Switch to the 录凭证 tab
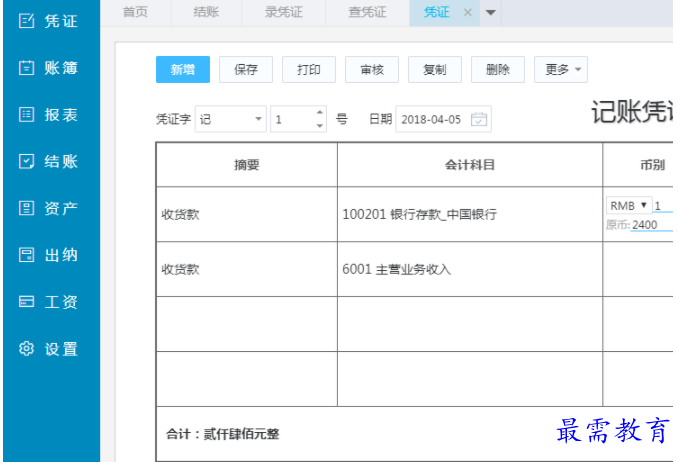The height and width of the screenshot is (462, 678). tap(284, 12)
